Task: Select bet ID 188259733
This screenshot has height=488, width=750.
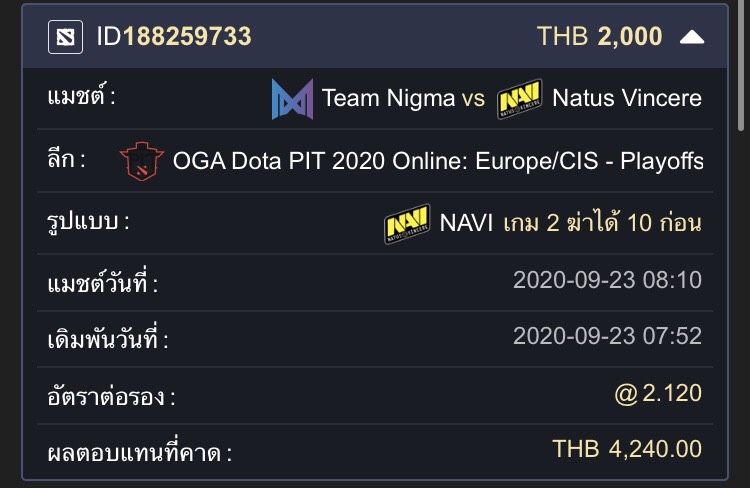Action: tap(174, 36)
